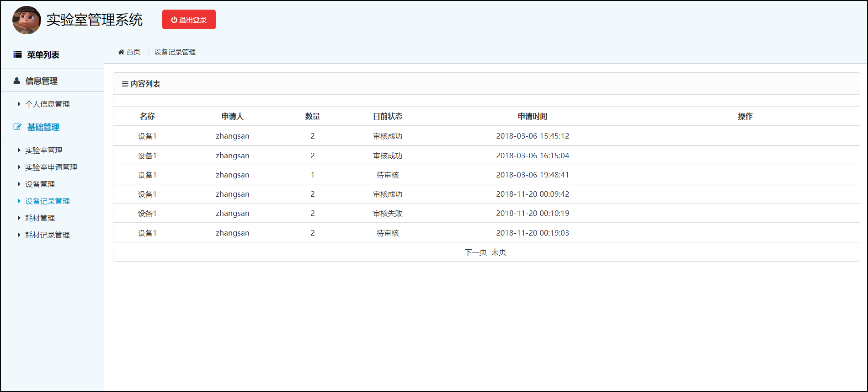Click the caret arrow before 耗材管理
868x392 pixels.
click(19, 218)
